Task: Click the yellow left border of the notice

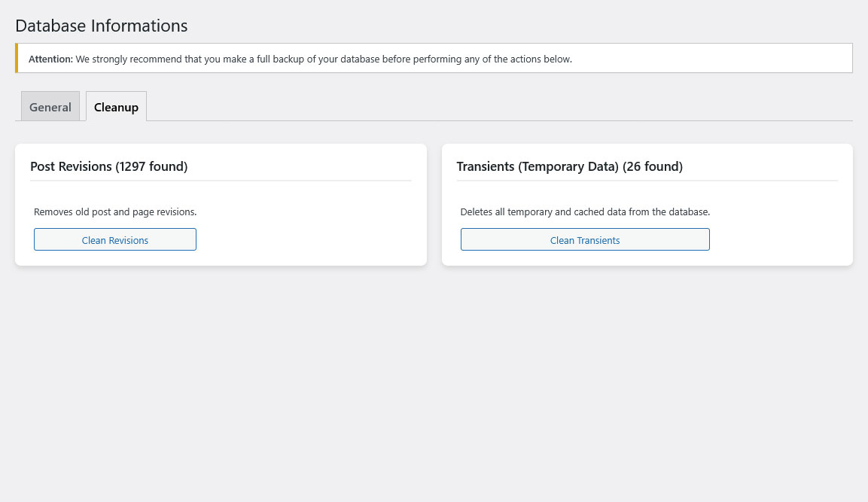Action: (x=17, y=58)
